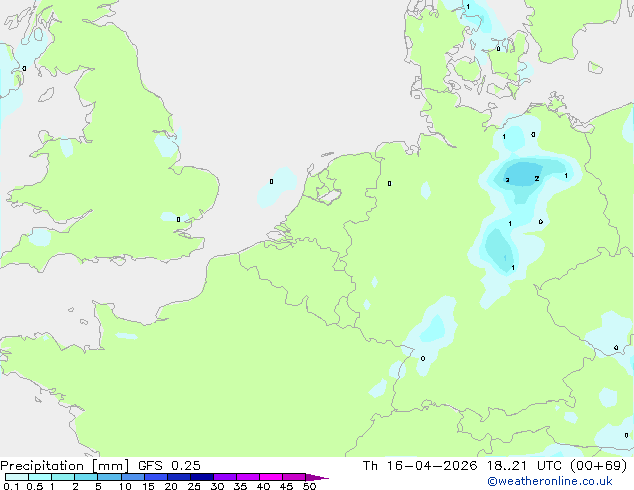Pick the 1–2 mm legend color box
634x490 pixels.
click(x=63, y=477)
